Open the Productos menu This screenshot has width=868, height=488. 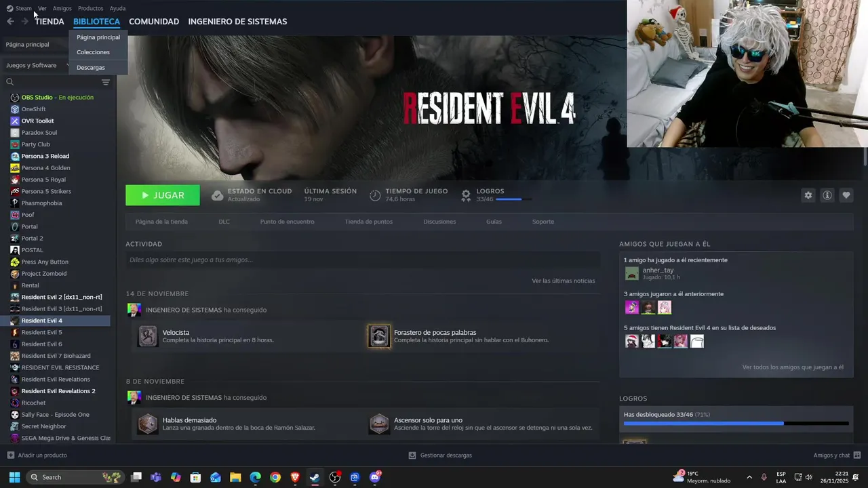(x=90, y=8)
